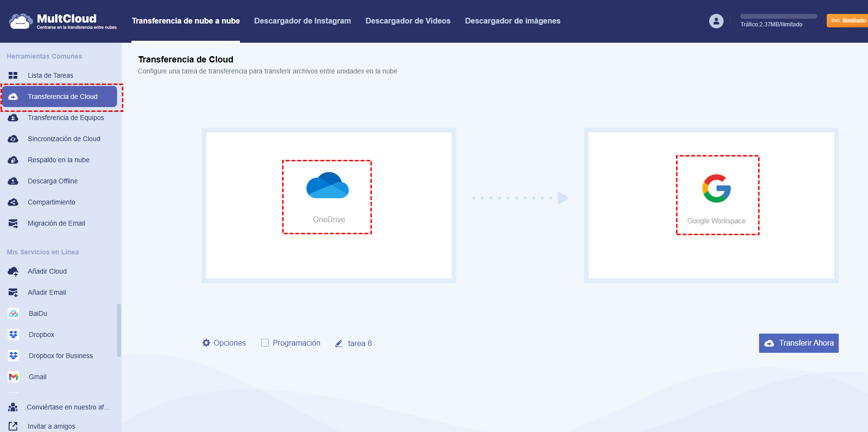Open the user account avatar icon
868x432 pixels.
tap(716, 21)
